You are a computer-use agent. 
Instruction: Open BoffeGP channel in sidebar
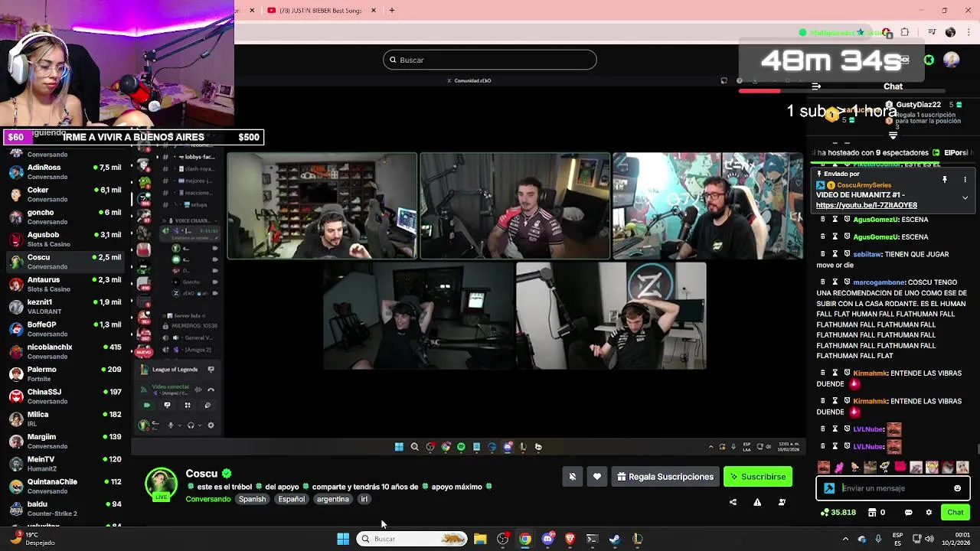pos(65,329)
